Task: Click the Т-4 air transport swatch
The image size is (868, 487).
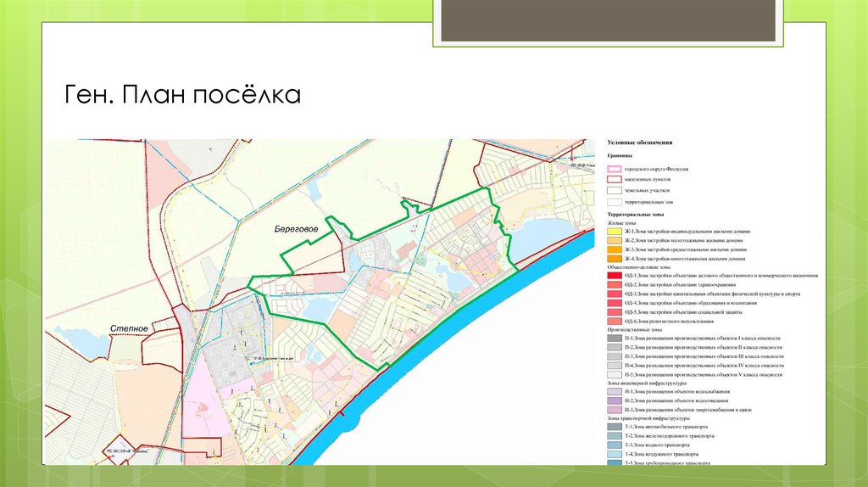Action: [x=615, y=455]
